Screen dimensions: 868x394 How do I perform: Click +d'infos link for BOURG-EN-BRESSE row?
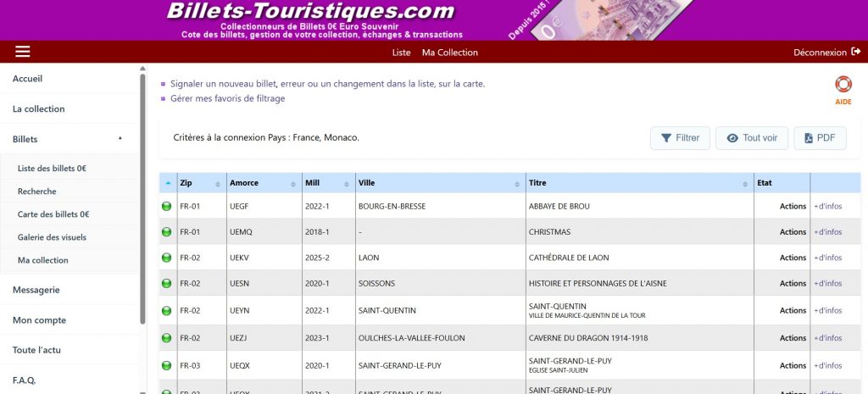click(x=827, y=207)
